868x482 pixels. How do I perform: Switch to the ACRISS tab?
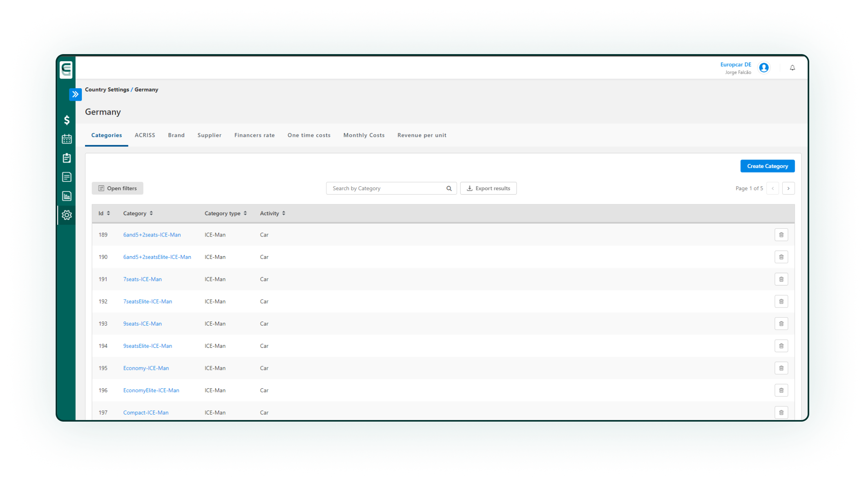pyautogui.click(x=145, y=135)
